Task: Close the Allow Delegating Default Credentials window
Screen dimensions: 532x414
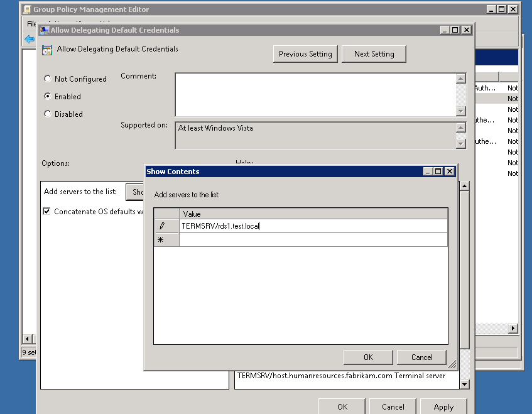Action: coord(467,30)
